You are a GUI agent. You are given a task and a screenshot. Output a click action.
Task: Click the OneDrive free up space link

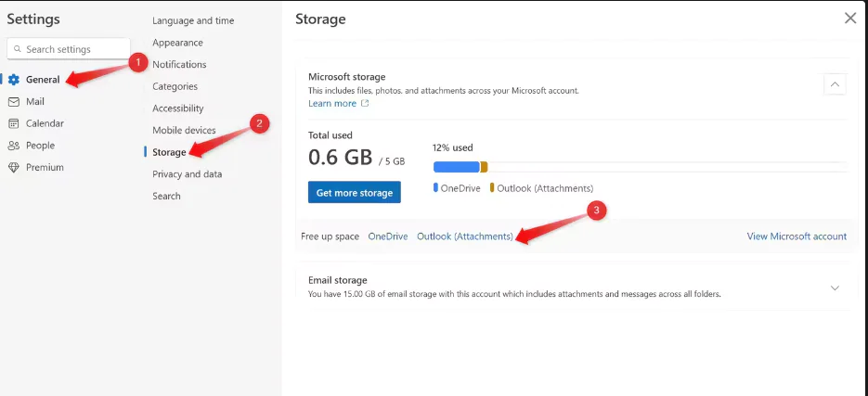(x=387, y=236)
